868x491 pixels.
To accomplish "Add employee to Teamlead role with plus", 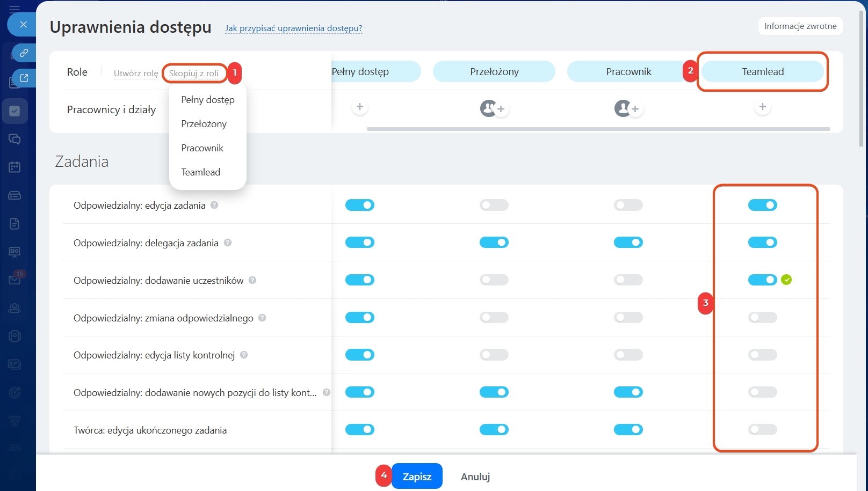I will coord(762,107).
